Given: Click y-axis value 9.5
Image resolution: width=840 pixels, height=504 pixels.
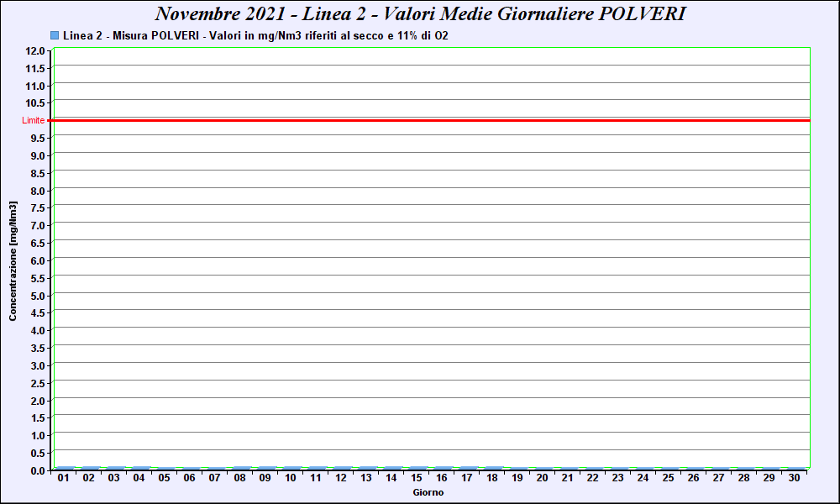Looking at the screenshot, I should 38,139.
